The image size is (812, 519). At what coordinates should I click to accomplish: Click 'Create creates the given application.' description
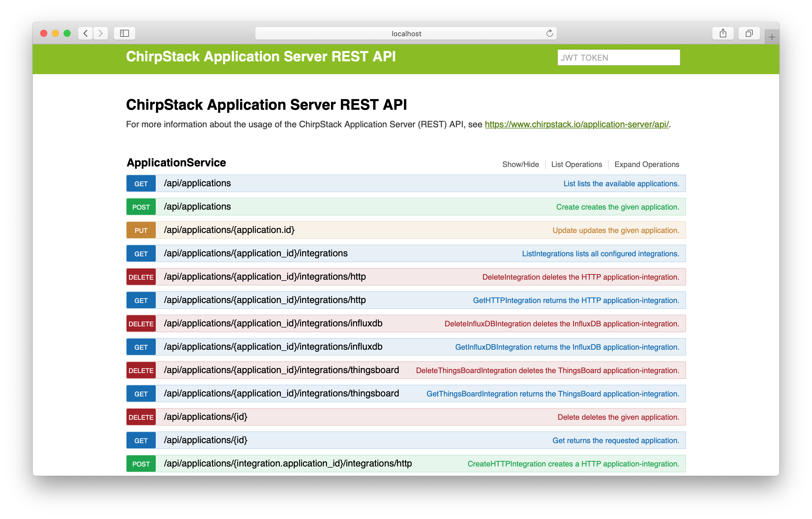tap(617, 207)
